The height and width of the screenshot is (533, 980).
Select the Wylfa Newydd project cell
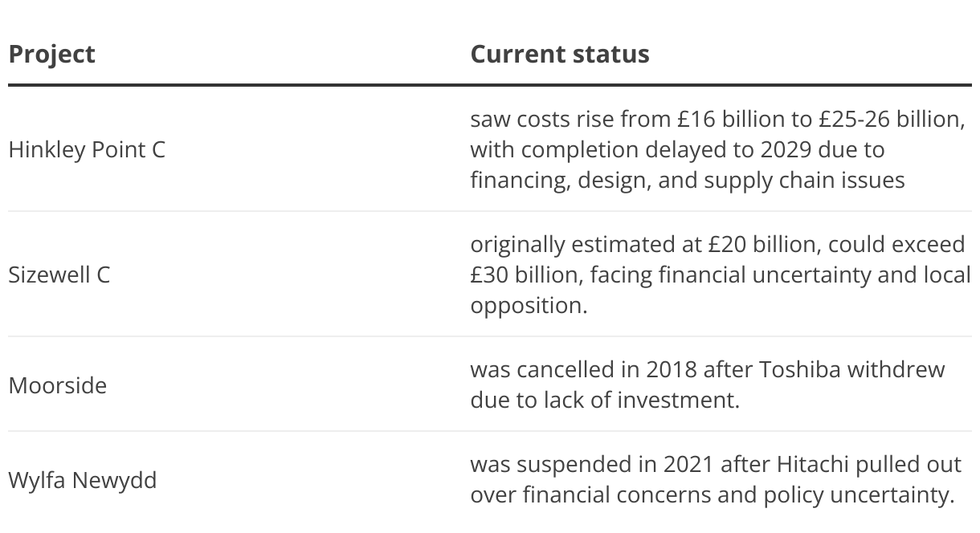coord(82,481)
